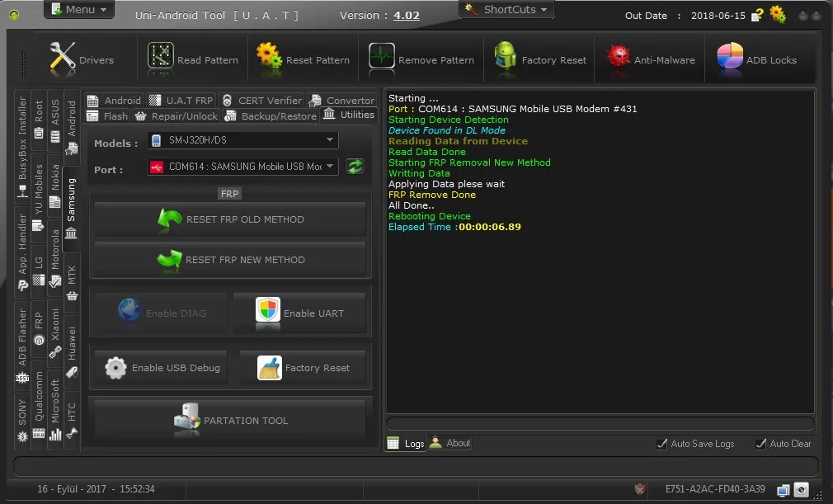The image size is (833, 504).
Task: Click RESET FRP NEW METHOD button
Action: coord(230,260)
